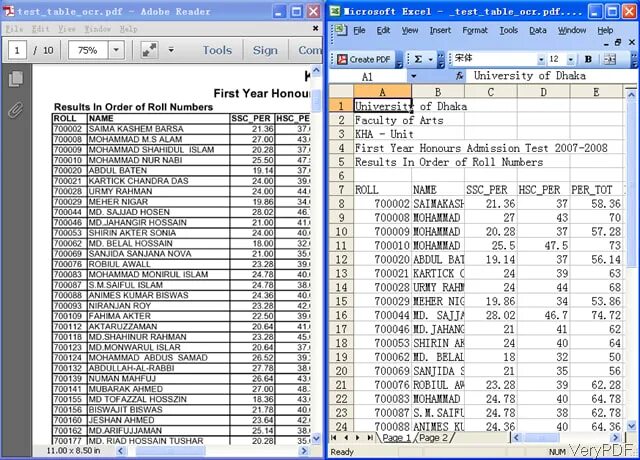Click the Adobe Reader horizontal scroll right arrow
Viewport: 640px width, 460px height.
(x=304, y=451)
